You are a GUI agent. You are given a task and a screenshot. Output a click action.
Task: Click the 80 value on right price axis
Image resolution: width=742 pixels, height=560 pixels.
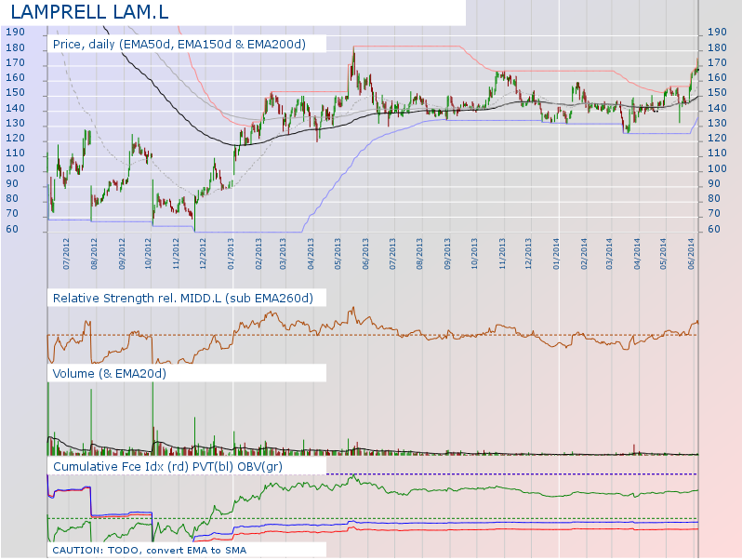tap(714, 199)
